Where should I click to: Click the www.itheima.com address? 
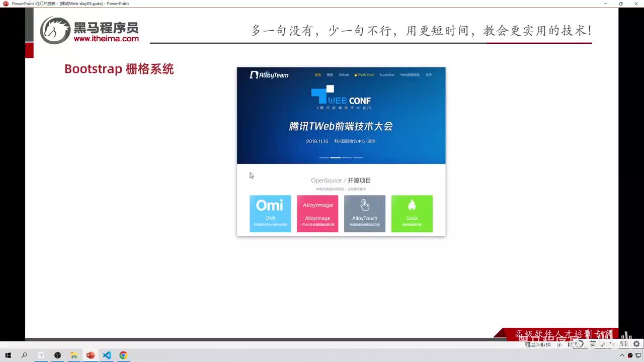(106, 39)
